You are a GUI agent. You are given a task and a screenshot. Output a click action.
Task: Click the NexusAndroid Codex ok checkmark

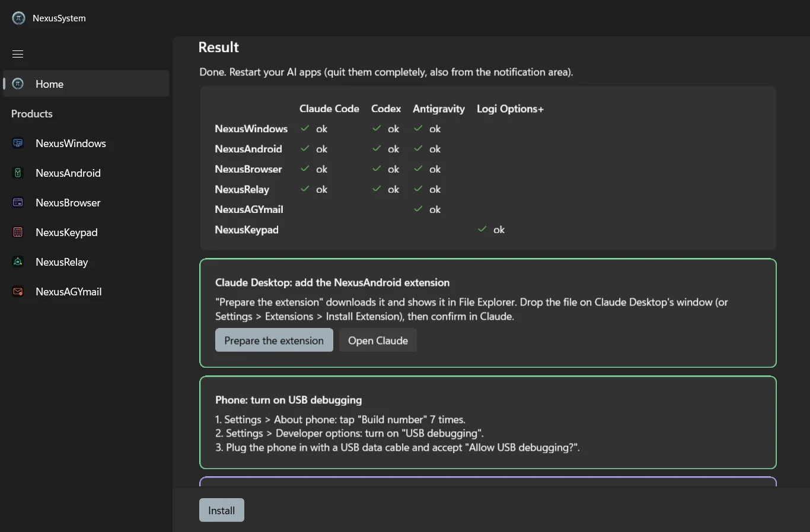tap(377, 148)
